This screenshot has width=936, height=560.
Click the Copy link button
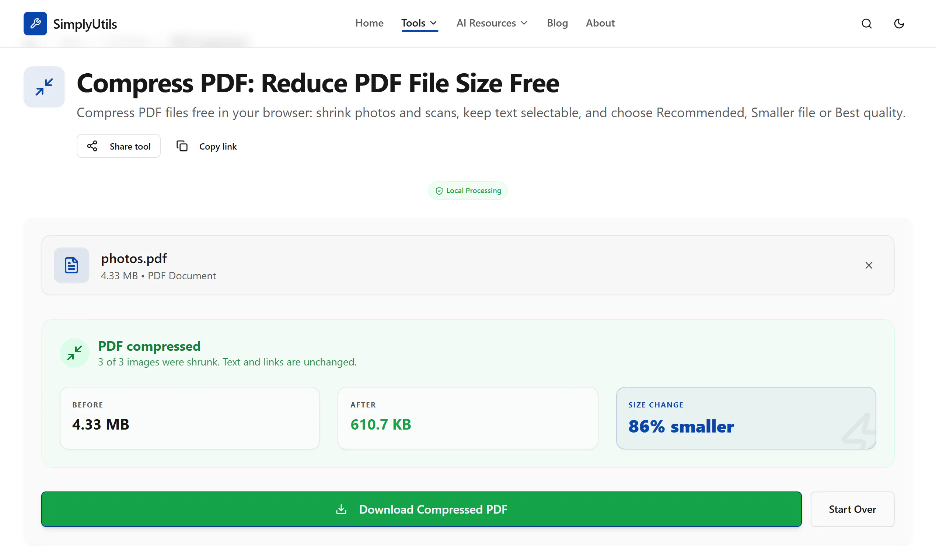[x=207, y=146]
